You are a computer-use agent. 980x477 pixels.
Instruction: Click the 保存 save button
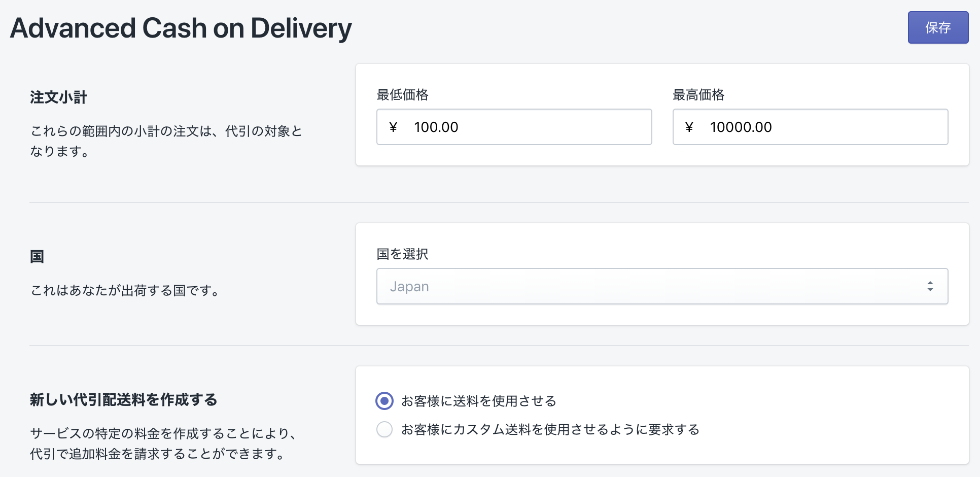pos(938,27)
